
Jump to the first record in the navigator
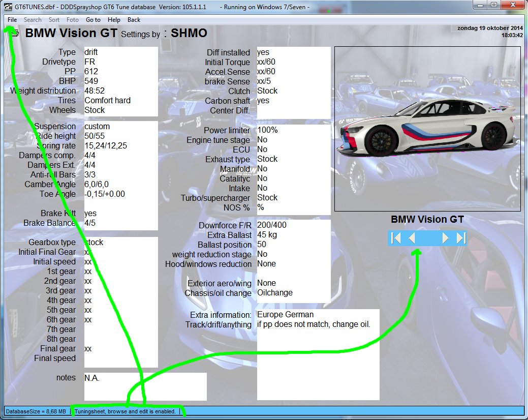click(396, 238)
